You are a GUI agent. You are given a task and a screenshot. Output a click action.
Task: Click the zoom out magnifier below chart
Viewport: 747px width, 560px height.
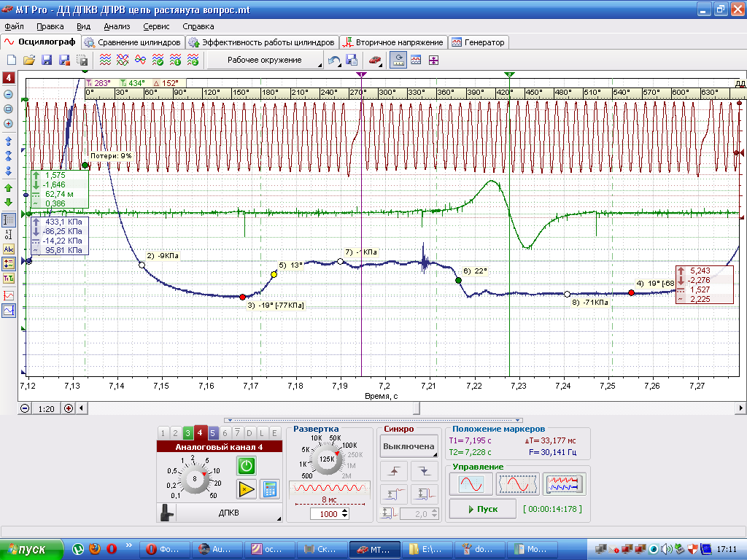tap(25, 408)
